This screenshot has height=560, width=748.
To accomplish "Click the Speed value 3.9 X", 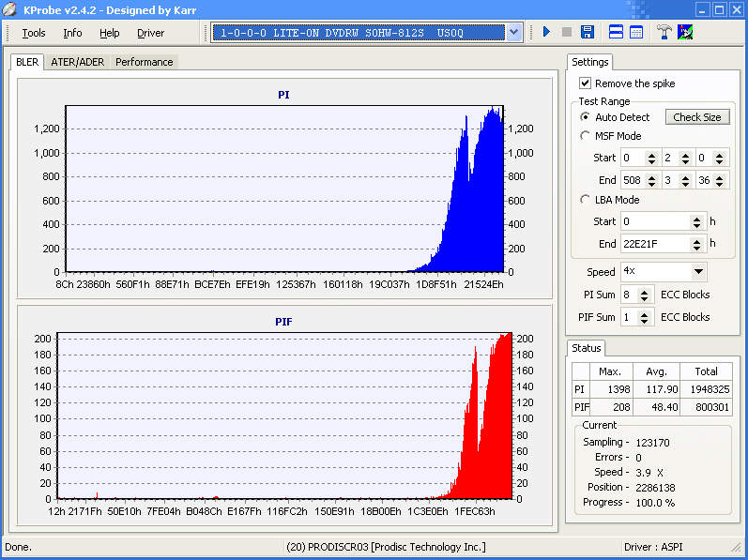I will (649, 473).
